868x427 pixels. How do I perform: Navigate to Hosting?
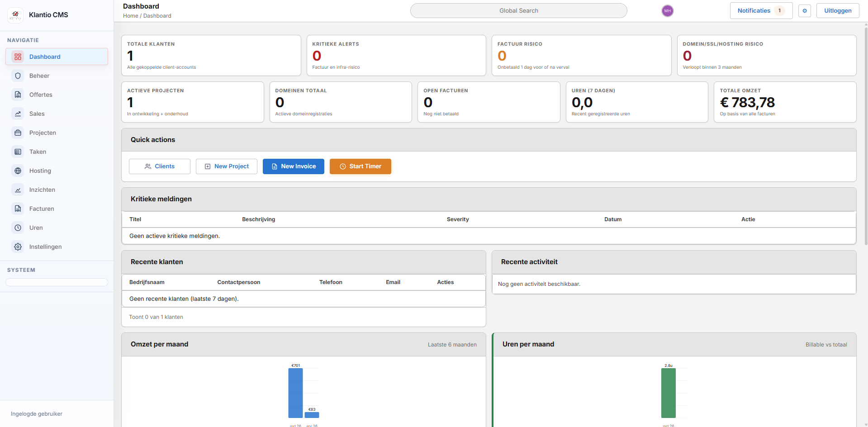tap(57, 171)
